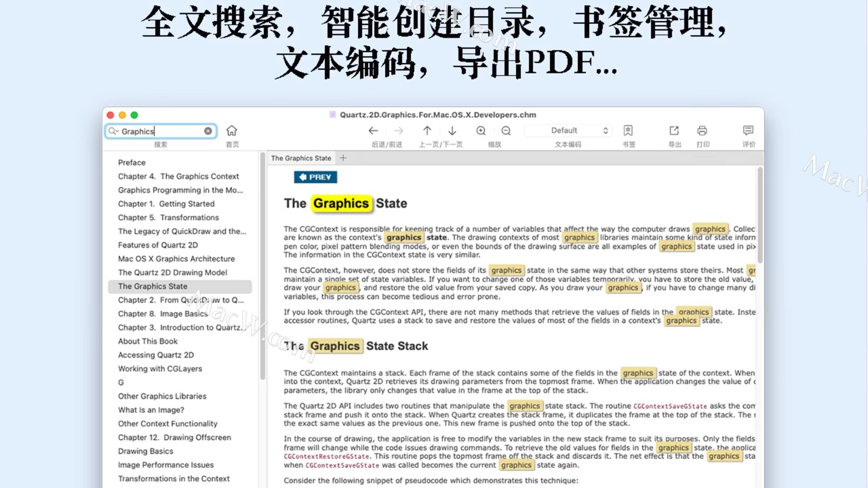Viewport: 868px width, 488px height.
Task: Open Mac OS X Graphics Architecture
Action: 176,259
